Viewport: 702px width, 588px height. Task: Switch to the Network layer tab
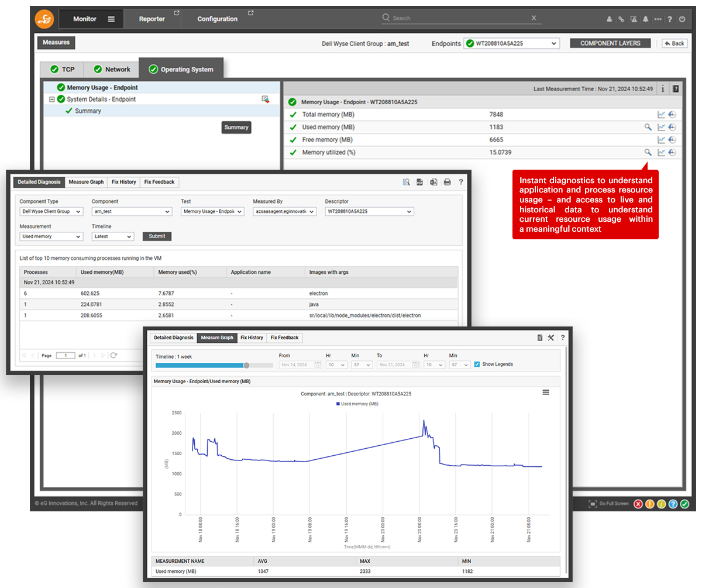pyautogui.click(x=111, y=69)
